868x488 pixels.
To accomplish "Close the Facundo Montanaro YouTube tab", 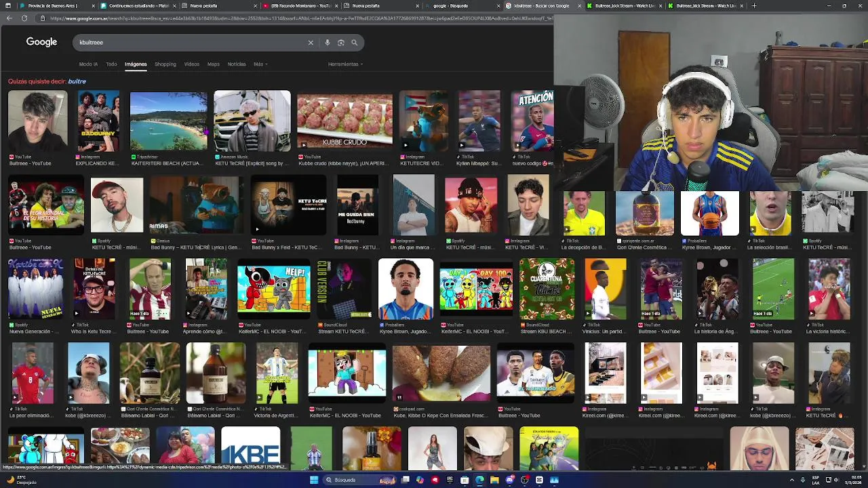I will pyautogui.click(x=336, y=5).
